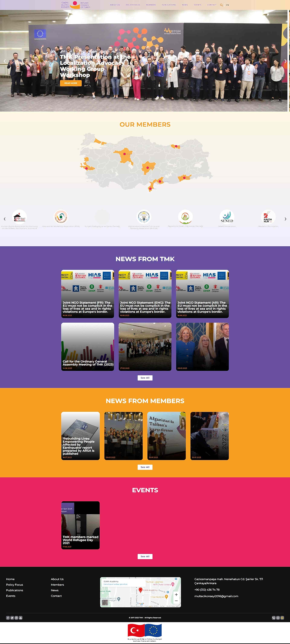Open the Facebook icon in the footer
Viewport: 290px width, 644px height.
tap(8, 618)
